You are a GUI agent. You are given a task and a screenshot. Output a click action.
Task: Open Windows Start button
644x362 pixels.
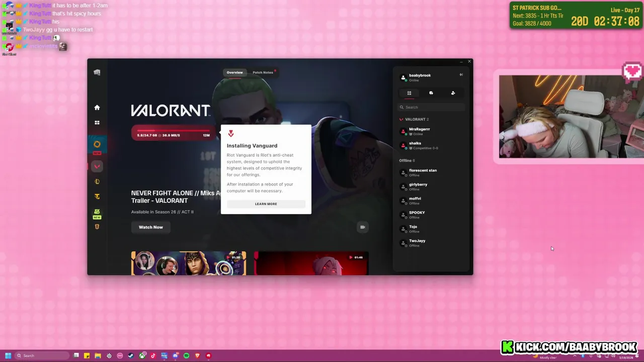tap(8, 356)
